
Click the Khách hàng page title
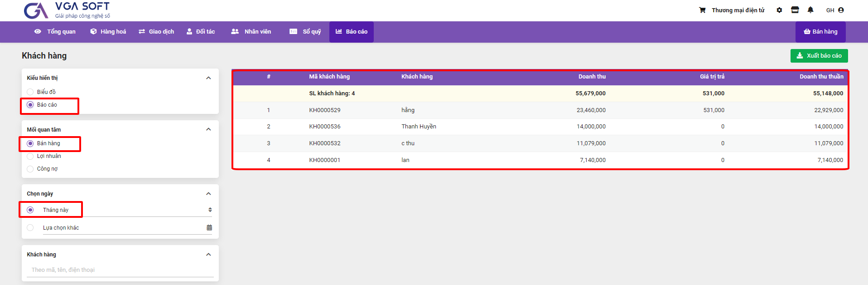tap(44, 56)
